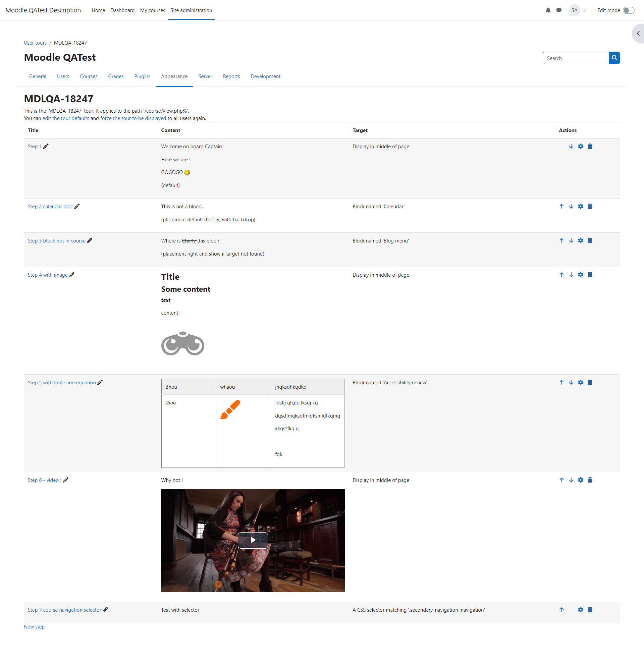The height and width of the screenshot is (660, 644).
Task: Open settings for Step 3 block not in course
Action: click(x=580, y=240)
